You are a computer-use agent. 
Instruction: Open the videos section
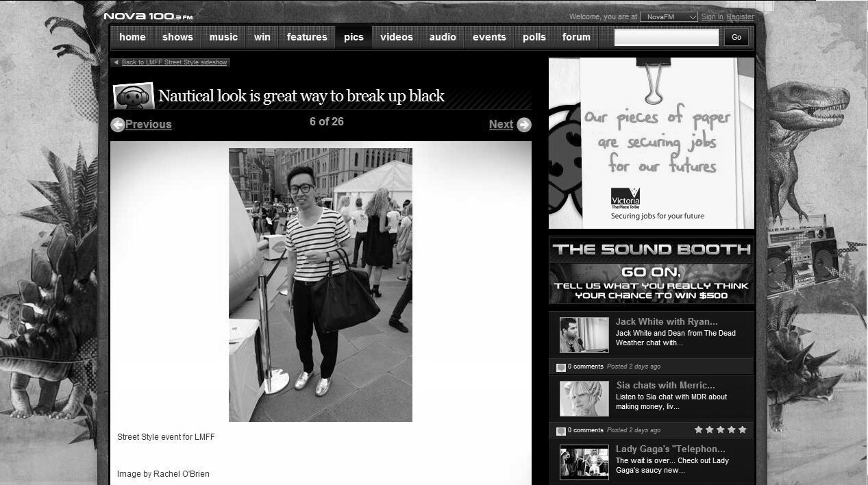tap(396, 37)
